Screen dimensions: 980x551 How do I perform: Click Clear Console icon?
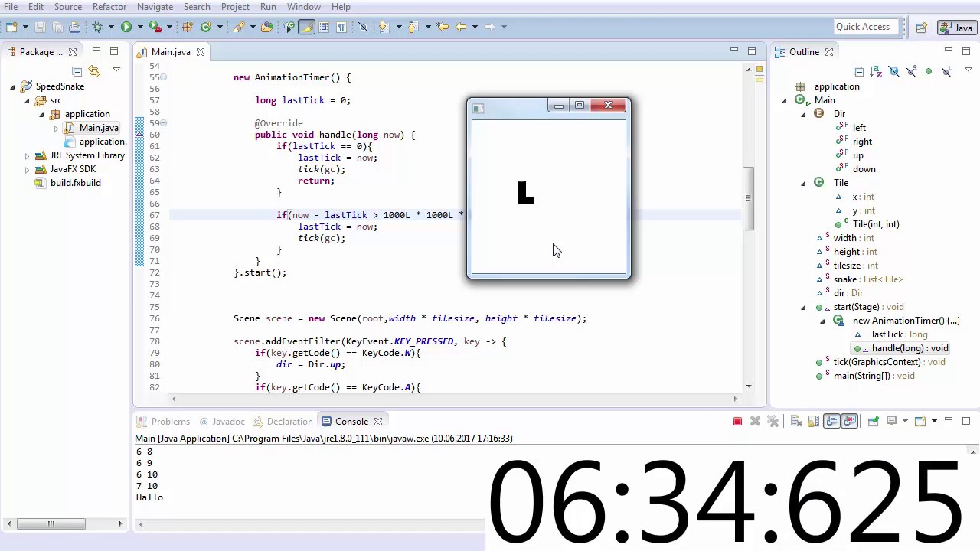[796, 421]
